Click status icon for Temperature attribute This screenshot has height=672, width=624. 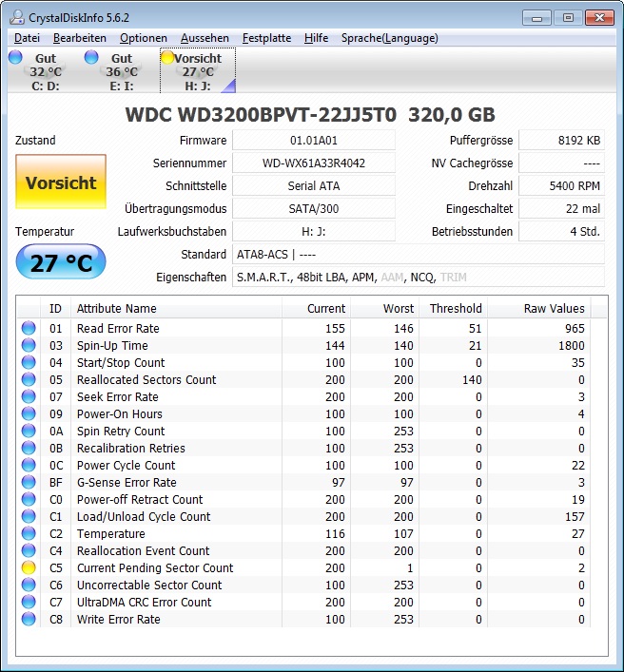point(29,533)
